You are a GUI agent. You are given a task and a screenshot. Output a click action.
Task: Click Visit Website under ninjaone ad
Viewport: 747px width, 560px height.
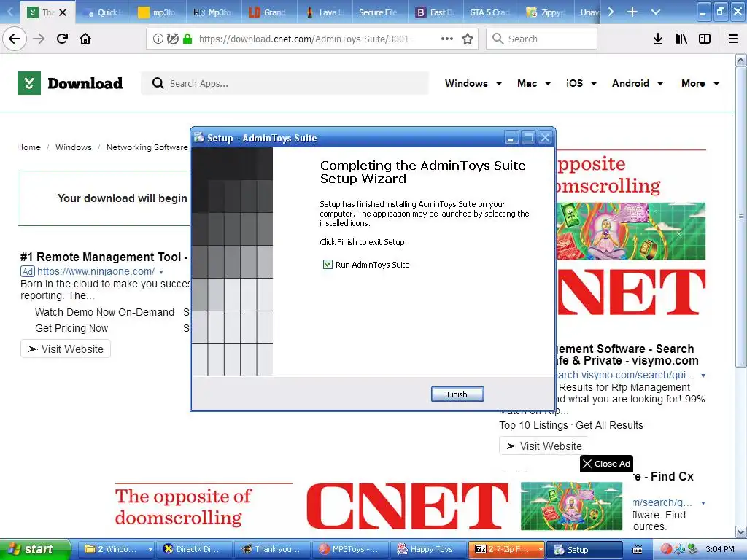coord(66,349)
